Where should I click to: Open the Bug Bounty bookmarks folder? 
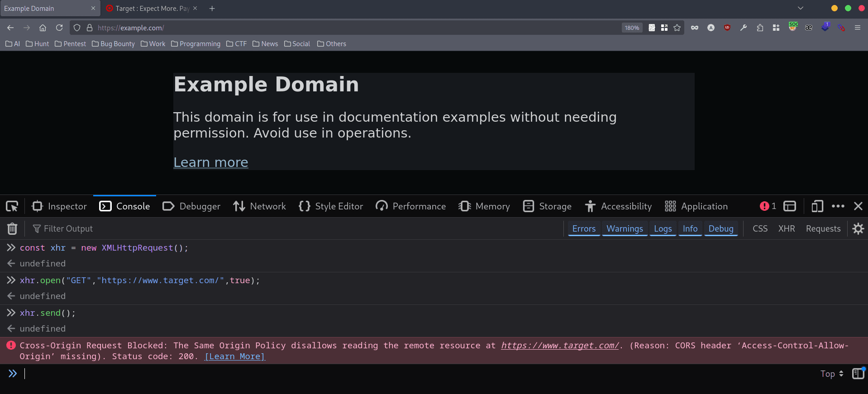click(113, 44)
